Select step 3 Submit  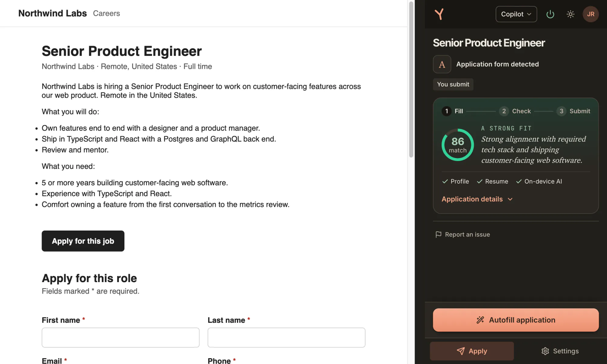574,111
